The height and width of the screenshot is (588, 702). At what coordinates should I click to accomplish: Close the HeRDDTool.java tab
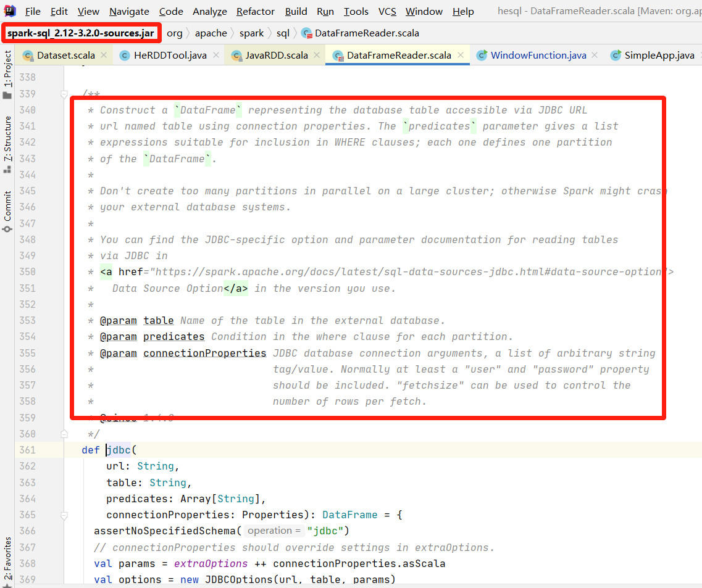(x=216, y=55)
